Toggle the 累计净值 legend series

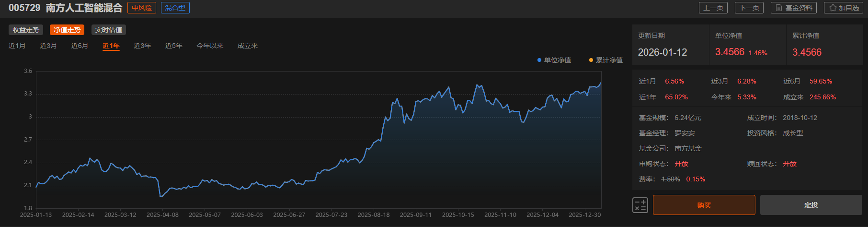coord(606,60)
